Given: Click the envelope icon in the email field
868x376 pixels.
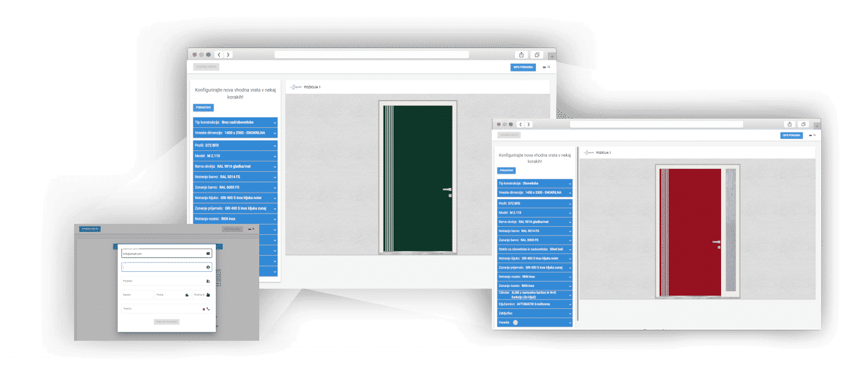Looking at the screenshot, I should point(208,253).
